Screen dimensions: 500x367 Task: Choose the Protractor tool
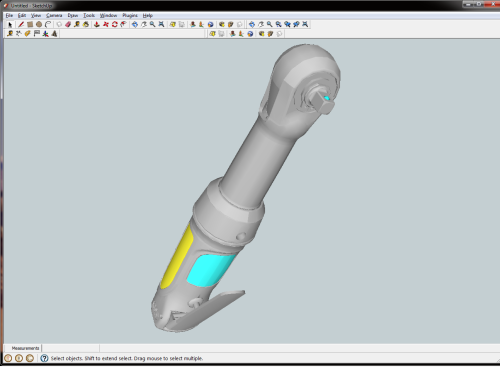point(28,33)
